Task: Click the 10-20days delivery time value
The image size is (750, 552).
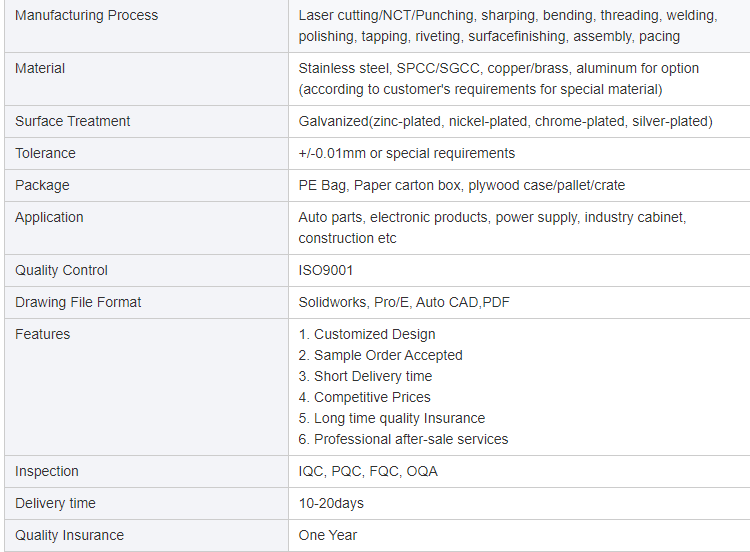Action: 331,503
